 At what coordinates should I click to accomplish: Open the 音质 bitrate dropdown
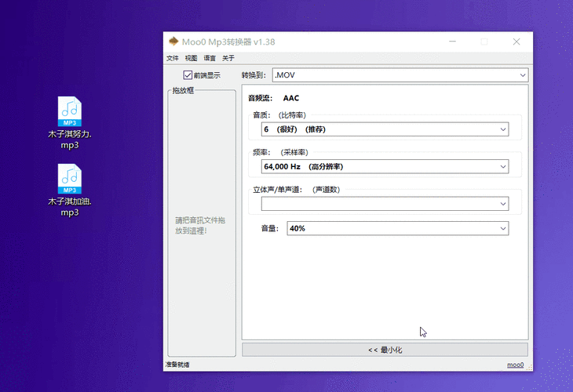pos(385,129)
